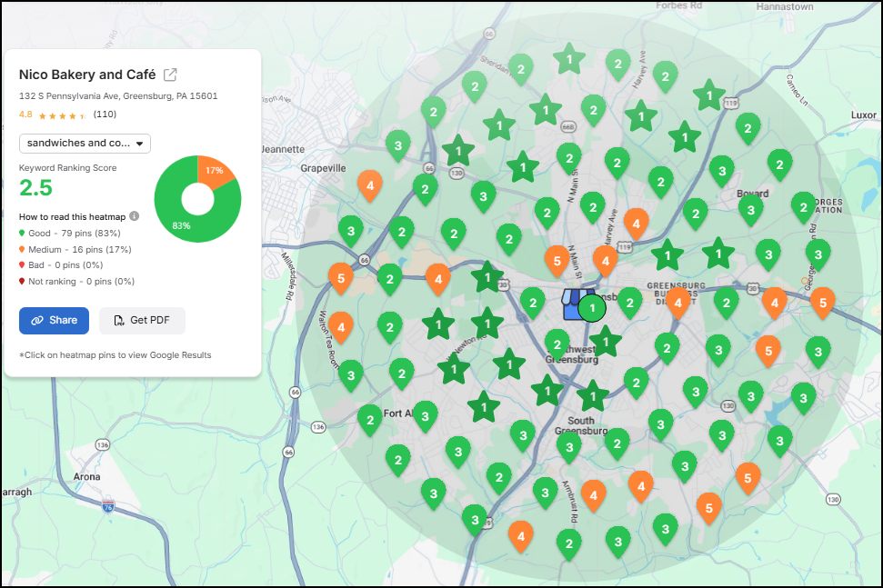Select green 3 pin covering Fort Al label
Image resolution: width=883 pixels, height=588 pixels.
[426, 417]
